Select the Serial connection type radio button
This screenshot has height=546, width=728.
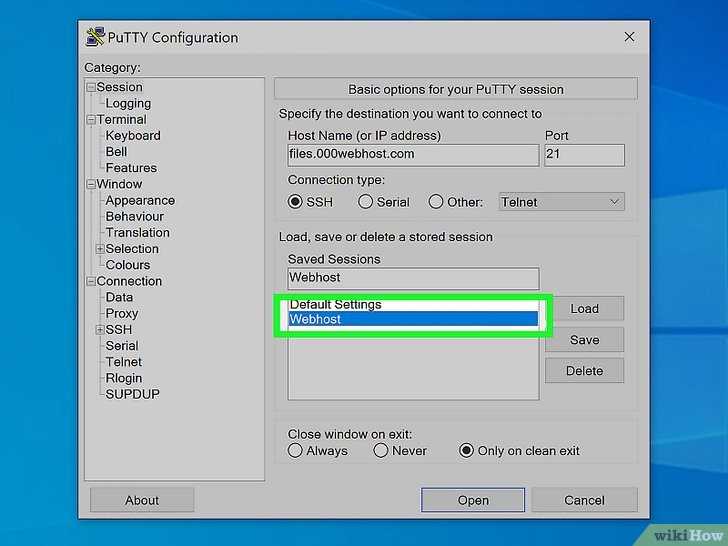click(365, 202)
